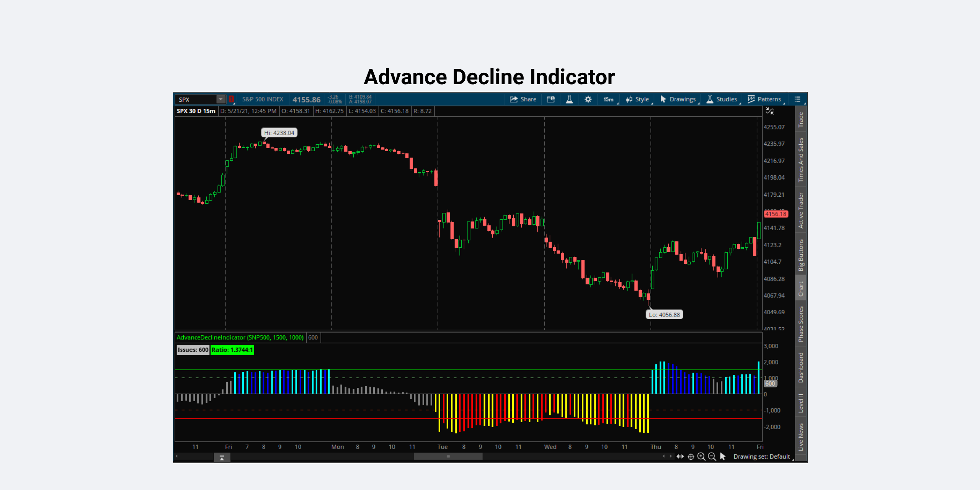This screenshot has width=980, height=490.
Task: Toggle the red symbol link indicator
Action: (x=231, y=99)
